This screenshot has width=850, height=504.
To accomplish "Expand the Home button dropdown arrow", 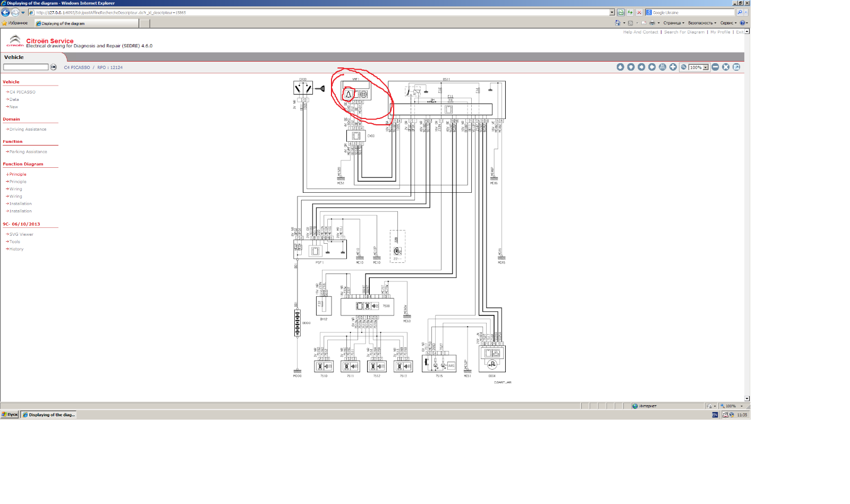I will click(624, 23).
